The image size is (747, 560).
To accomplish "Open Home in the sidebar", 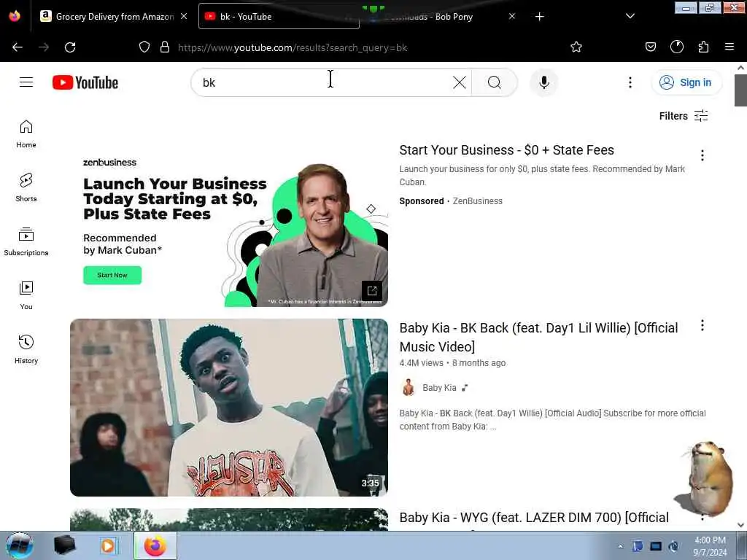I will 26,134.
